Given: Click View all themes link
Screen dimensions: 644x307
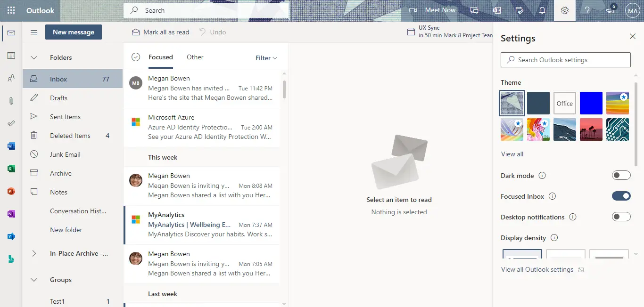Looking at the screenshot, I should coord(512,154).
